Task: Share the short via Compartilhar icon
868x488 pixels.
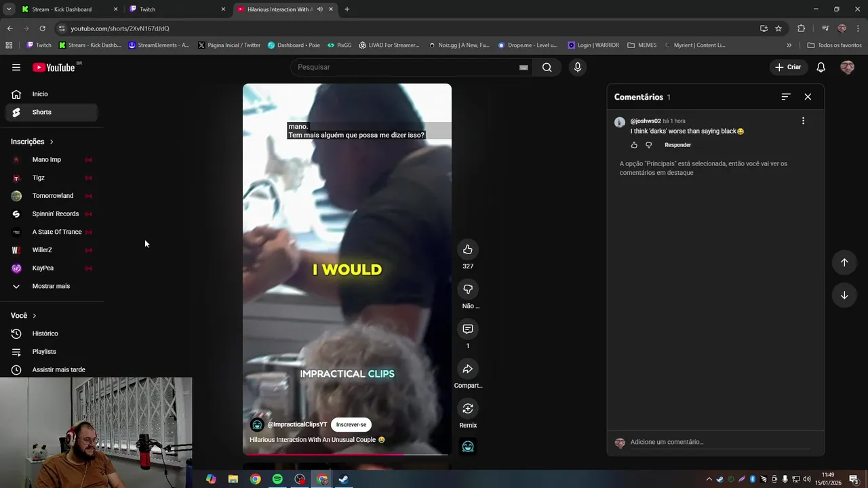Action: pyautogui.click(x=468, y=369)
